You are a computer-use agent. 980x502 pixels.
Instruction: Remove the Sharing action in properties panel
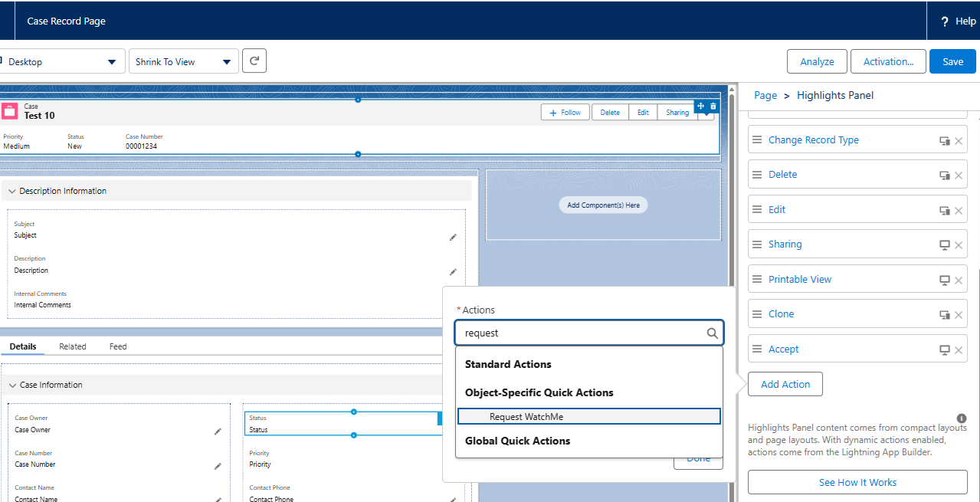click(959, 245)
